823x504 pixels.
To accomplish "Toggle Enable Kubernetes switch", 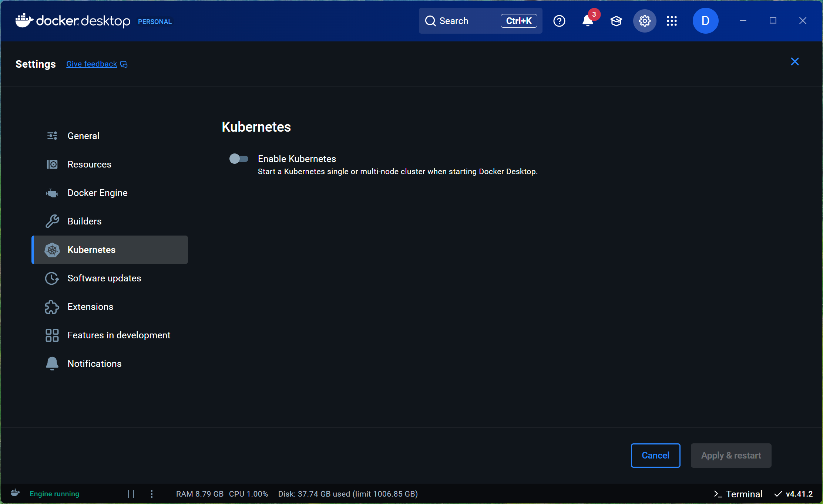I will pyautogui.click(x=239, y=159).
